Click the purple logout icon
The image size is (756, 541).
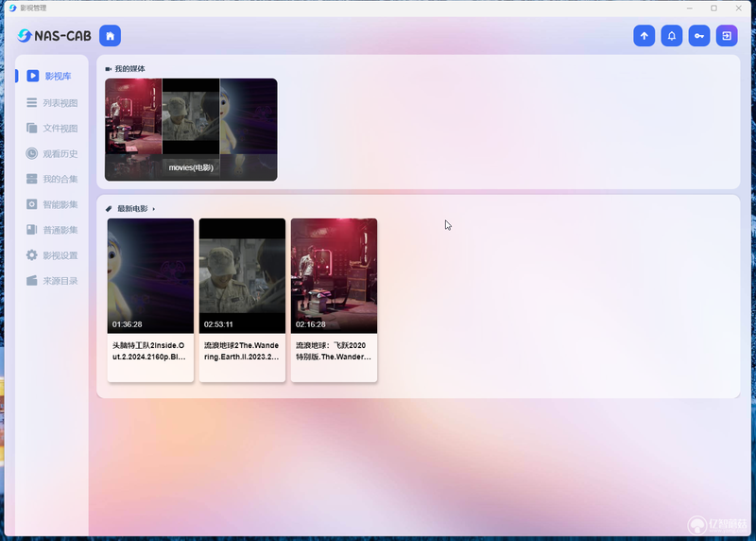tap(727, 36)
